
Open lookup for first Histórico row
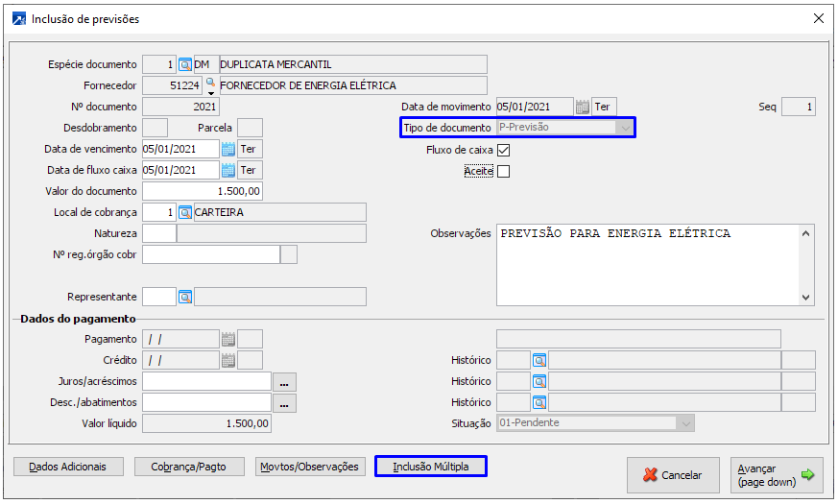pos(539,361)
